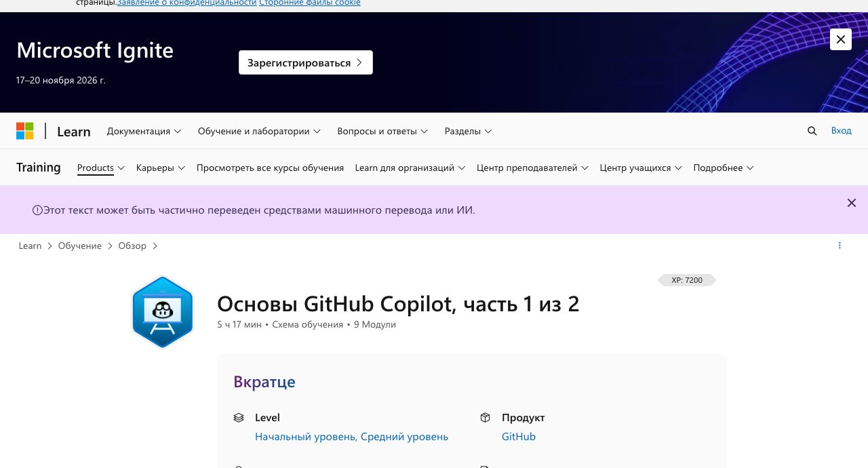Image resolution: width=868 pixels, height=468 pixels.
Task: Open the Карьеры dropdown
Action: click(x=161, y=168)
